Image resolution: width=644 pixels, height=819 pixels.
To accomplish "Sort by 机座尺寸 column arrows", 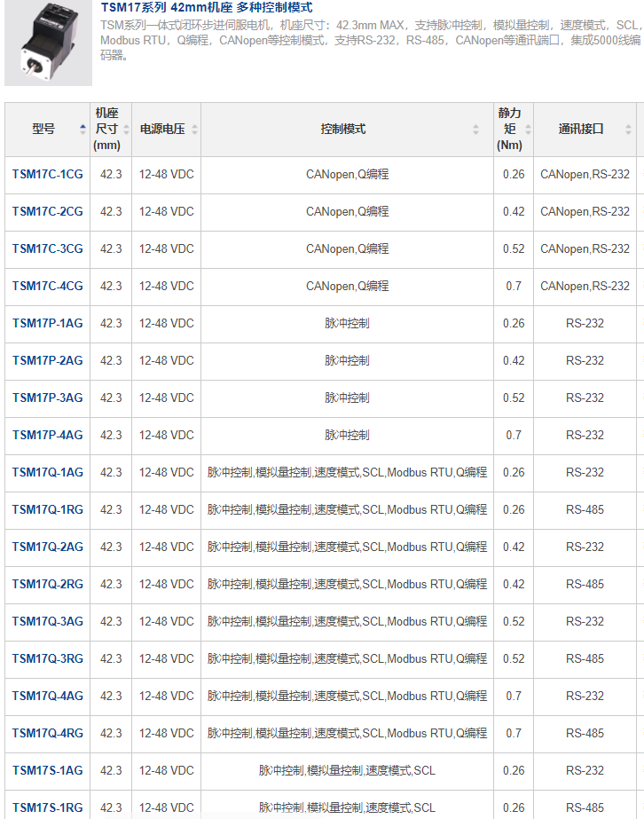I will point(126,129).
